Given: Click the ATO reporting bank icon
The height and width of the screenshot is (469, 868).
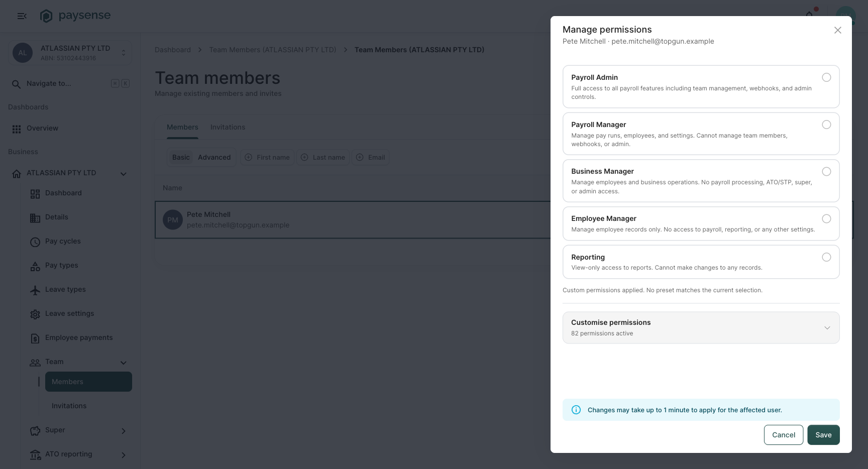Looking at the screenshot, I should coord(35,455).
